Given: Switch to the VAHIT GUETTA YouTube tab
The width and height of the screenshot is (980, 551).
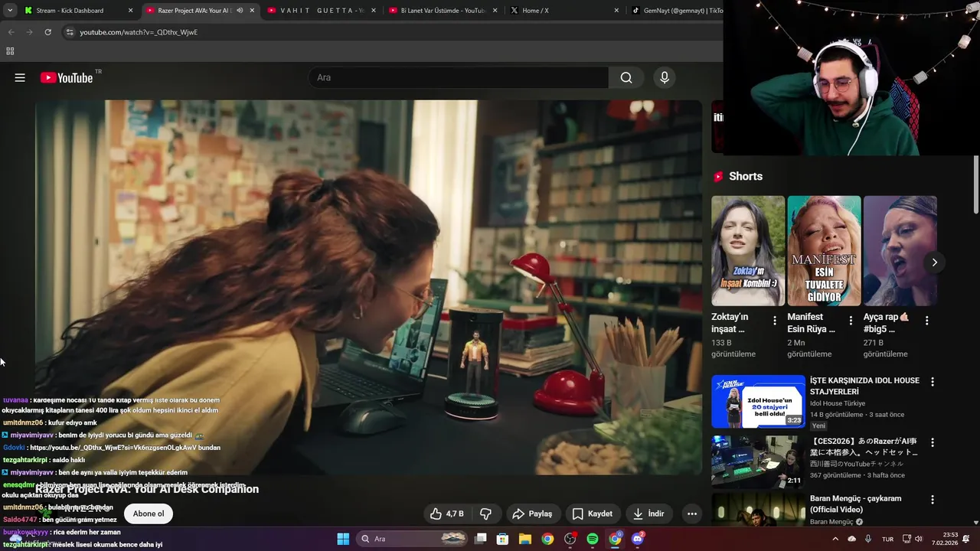Looking at the screenshot, I should [x=322, y=11].
